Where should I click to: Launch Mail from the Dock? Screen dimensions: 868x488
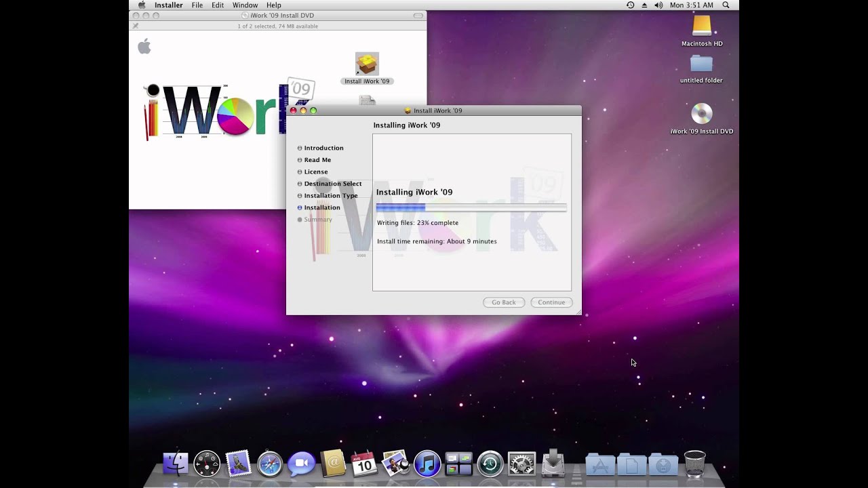pos(238,464)
